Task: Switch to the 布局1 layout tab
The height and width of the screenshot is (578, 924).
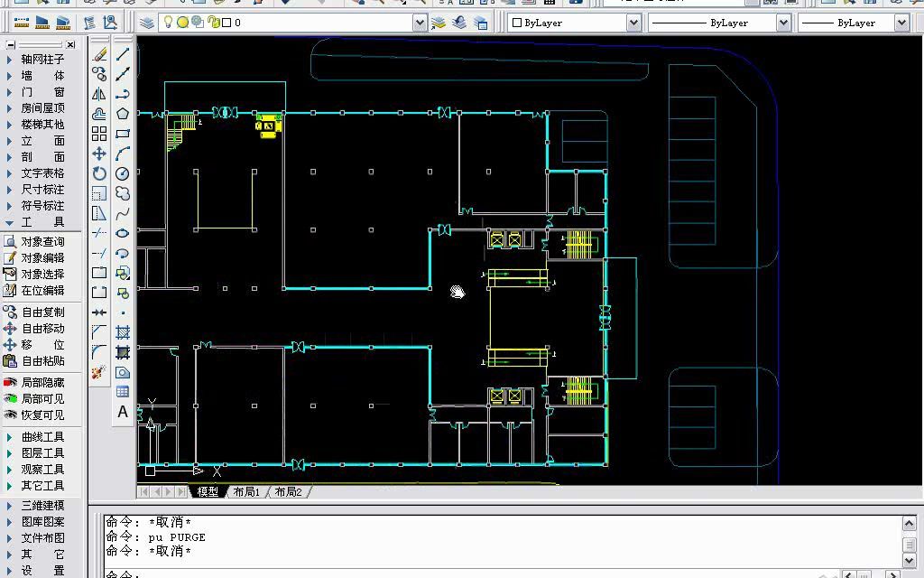Action: 246,491
